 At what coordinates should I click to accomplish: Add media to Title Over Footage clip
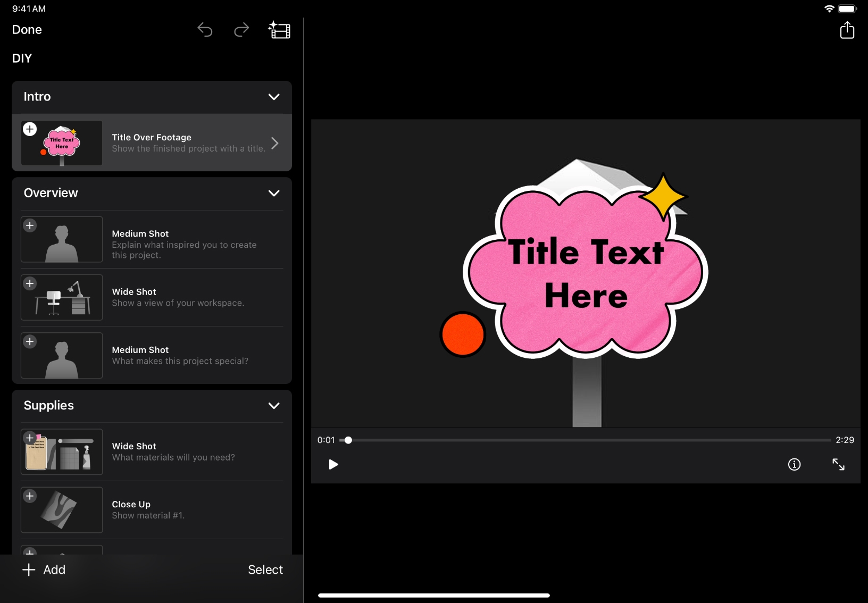[x=30, y=129]
